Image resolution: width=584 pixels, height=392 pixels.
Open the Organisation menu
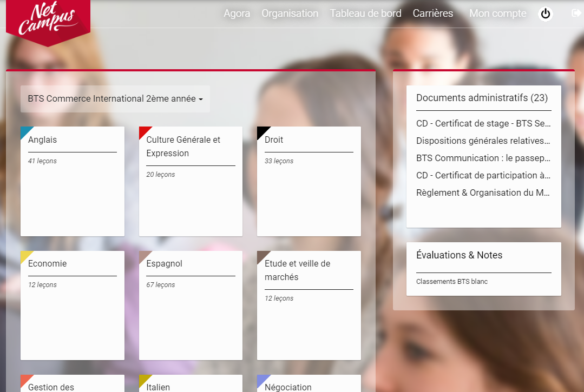pos(290,14)
